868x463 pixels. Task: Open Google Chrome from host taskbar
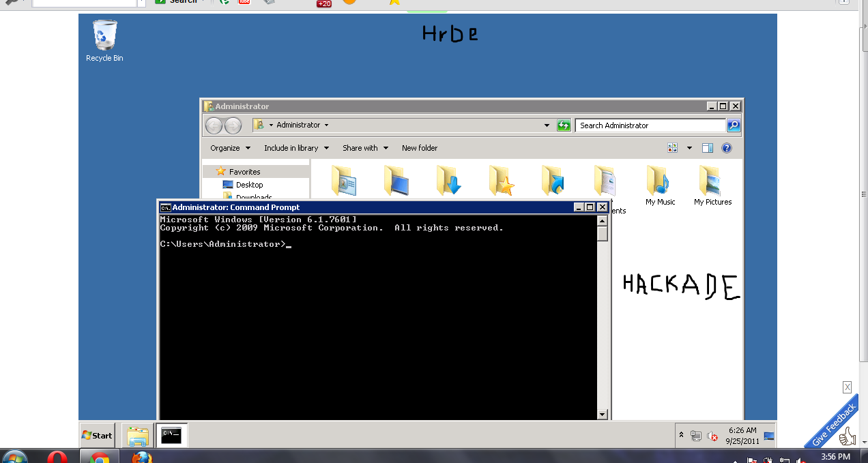100,458
